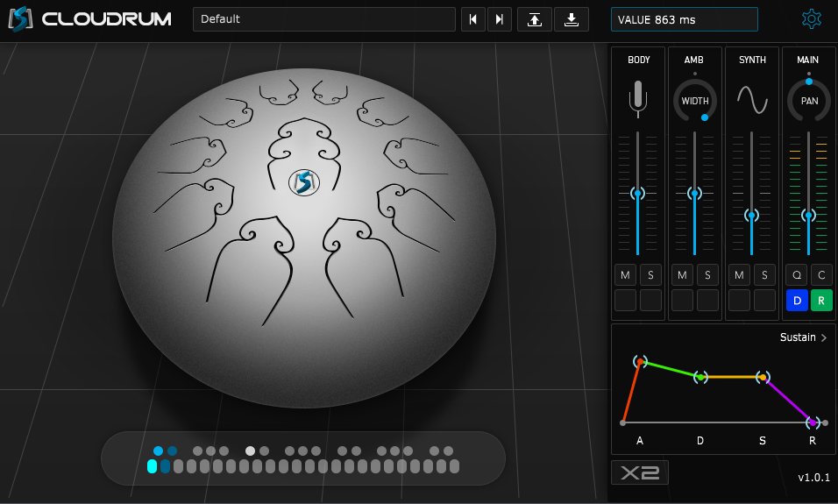Solo the BODY channel

[650, 274]
